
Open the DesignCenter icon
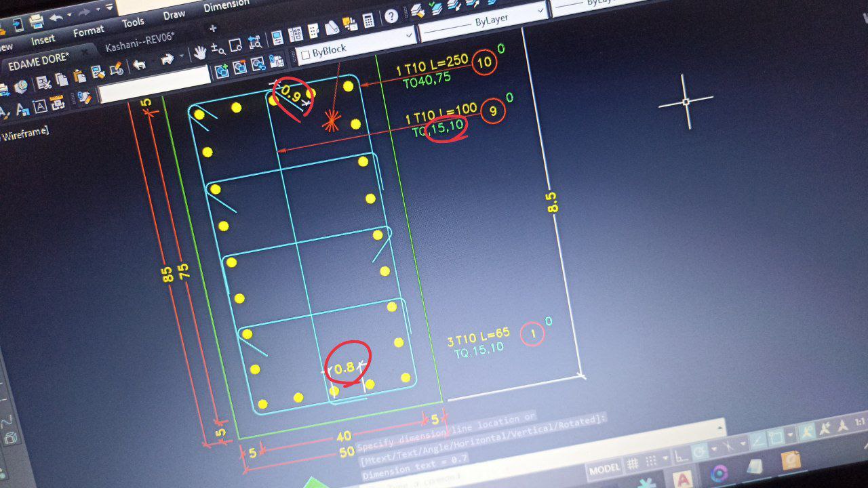point(296,34)
